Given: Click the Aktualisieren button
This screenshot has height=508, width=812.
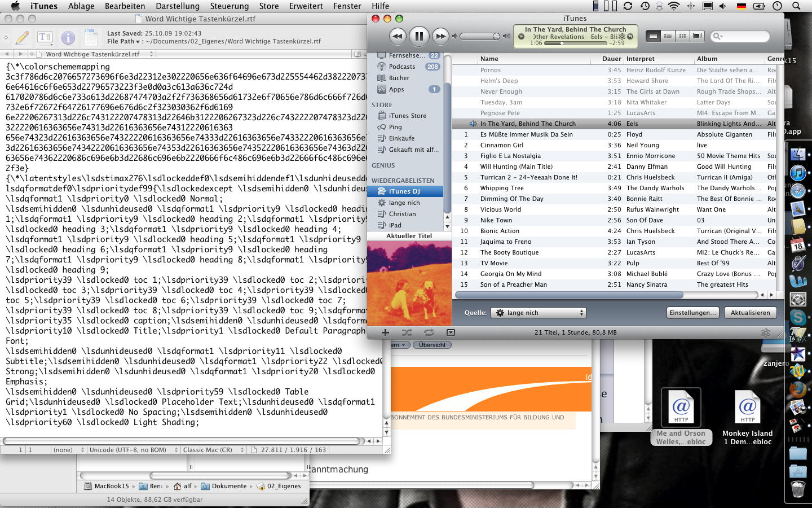Looking at the screenshot, I should [x=750, y=313].
